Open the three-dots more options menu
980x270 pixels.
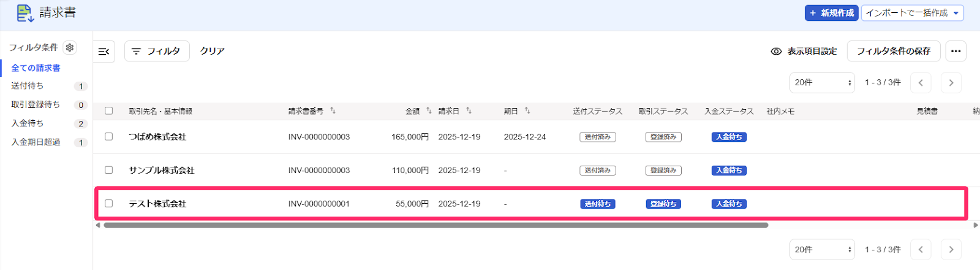(x=956, y=51)
